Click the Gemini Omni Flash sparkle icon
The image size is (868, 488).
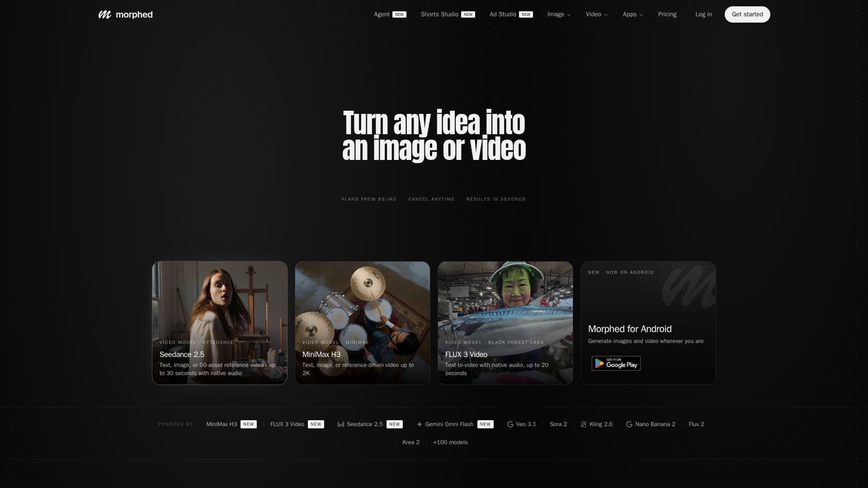click(x=420, y=424)
